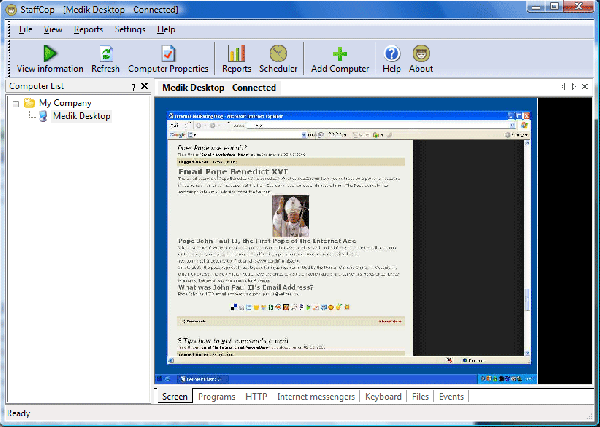Switch to the Keyboard tab

click(x=383, y=397)
